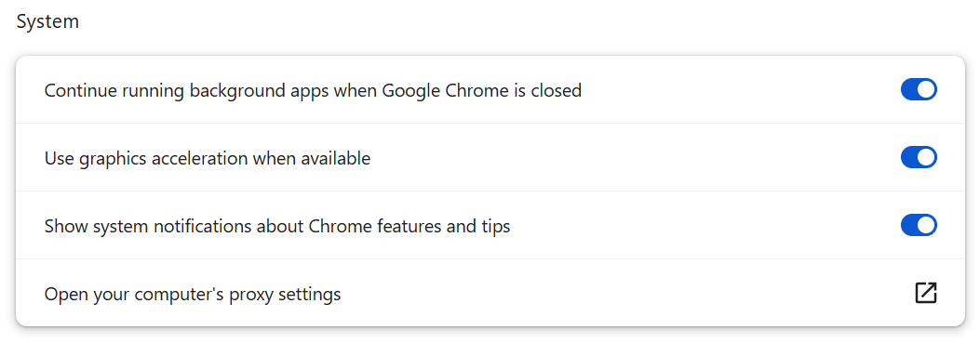Click empty area in background apps row
The width and height of the screenshot is (980, 343).
coord(737,90)
